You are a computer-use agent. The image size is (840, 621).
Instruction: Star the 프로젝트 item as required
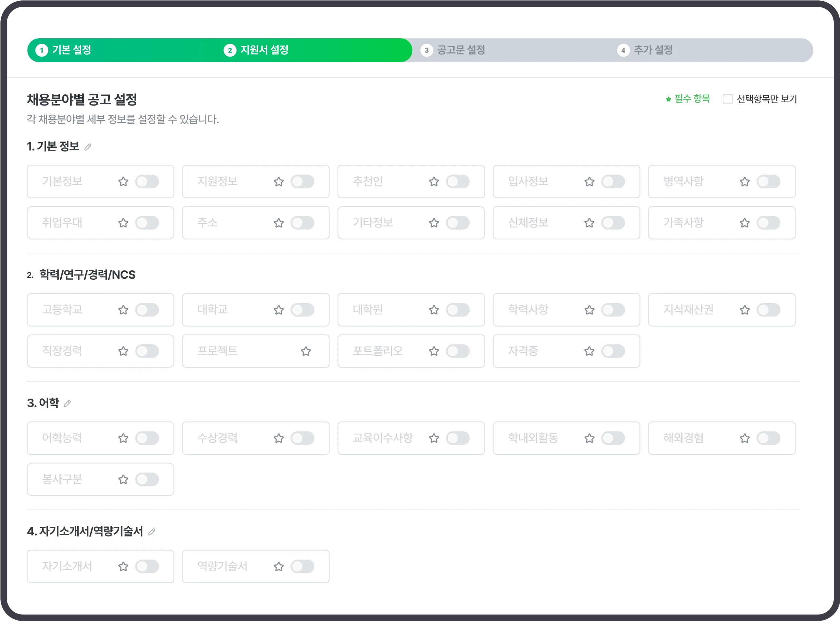point(306,351)
